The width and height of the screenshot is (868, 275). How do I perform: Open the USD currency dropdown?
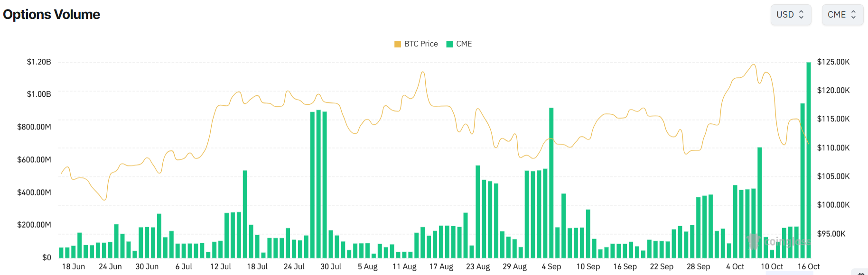tap(790, 15)
